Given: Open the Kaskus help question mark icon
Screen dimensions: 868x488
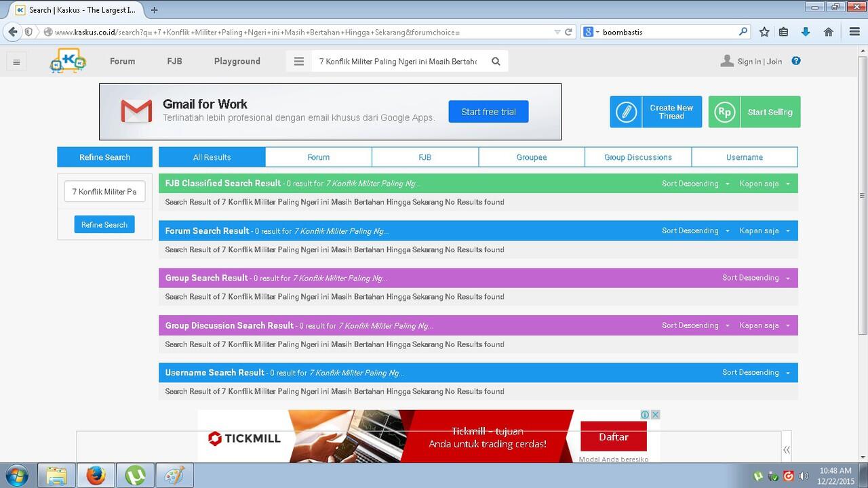Looking at the screenshot, I should (x=796, y=61).
